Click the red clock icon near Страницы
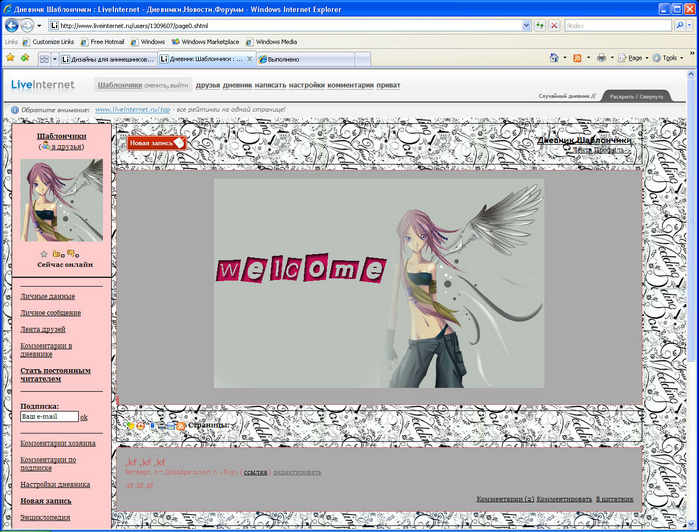 tap(141, 426)
